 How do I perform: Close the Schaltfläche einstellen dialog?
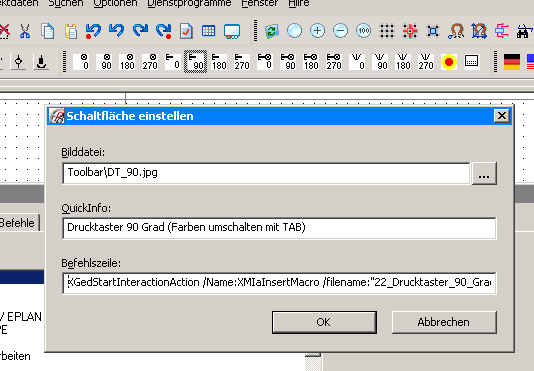(502, 116)
